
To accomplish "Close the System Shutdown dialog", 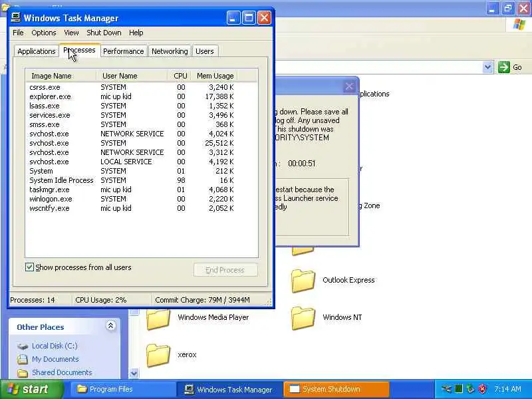I will tap(349, 86).
